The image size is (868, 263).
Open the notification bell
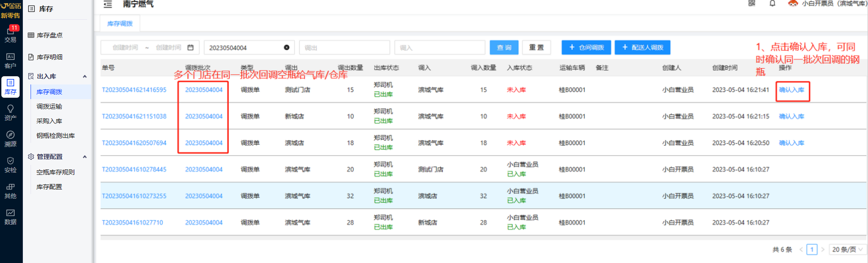(x=772, y=3)
